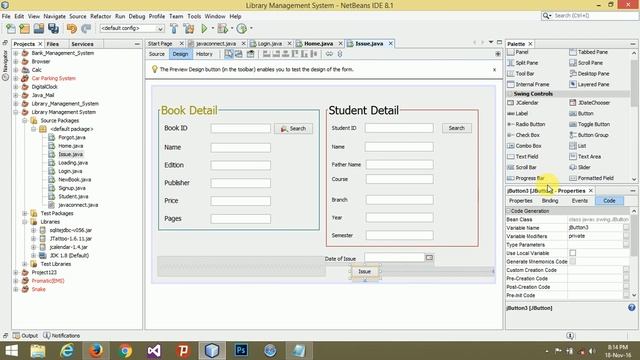This screenshot has height=360, width=640.
Task: Click the Student ID text field
Action: point(399,128)
